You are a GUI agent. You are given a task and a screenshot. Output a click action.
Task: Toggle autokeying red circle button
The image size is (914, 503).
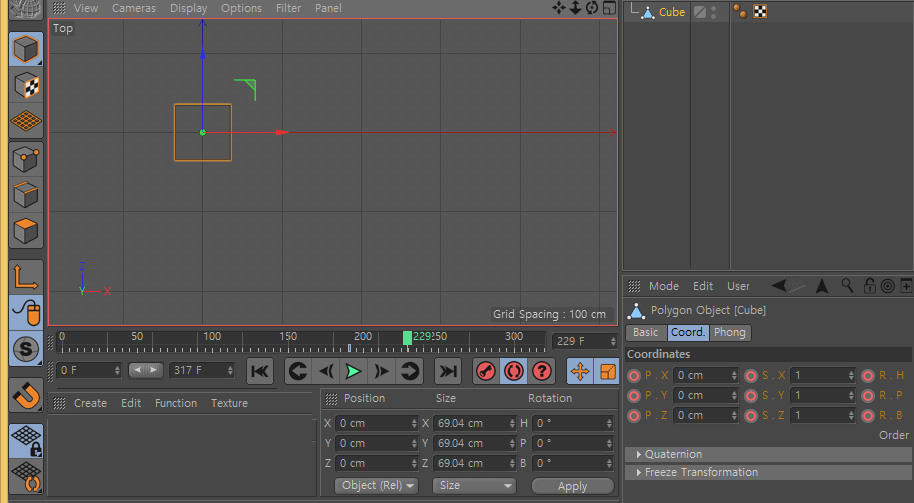point(514,371)
